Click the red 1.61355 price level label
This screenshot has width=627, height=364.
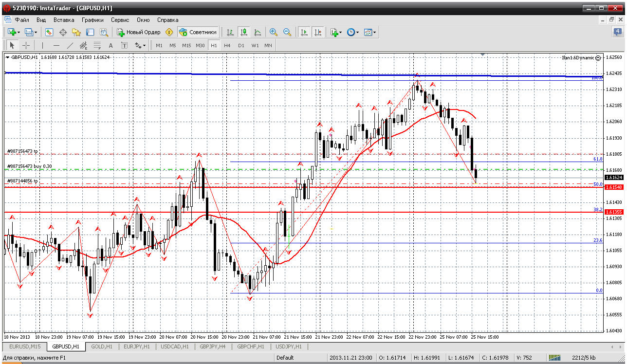(x=613, y=212)
